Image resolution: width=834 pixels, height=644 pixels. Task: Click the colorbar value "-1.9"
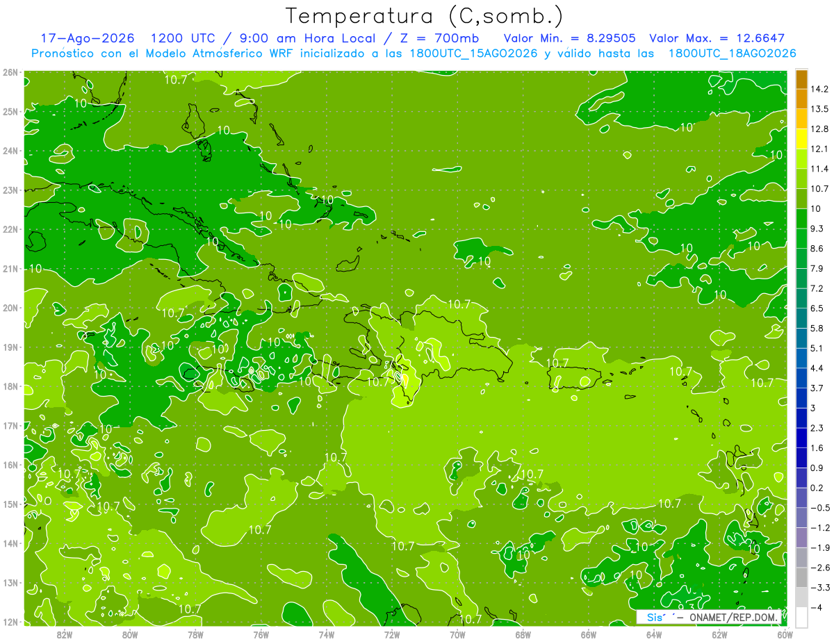click(x=820, y=547)
